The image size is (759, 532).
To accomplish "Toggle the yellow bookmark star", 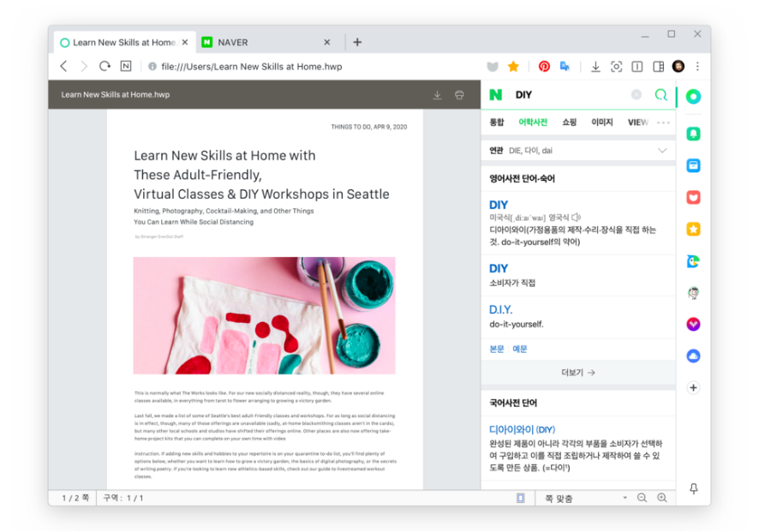I will pos(513,66).
